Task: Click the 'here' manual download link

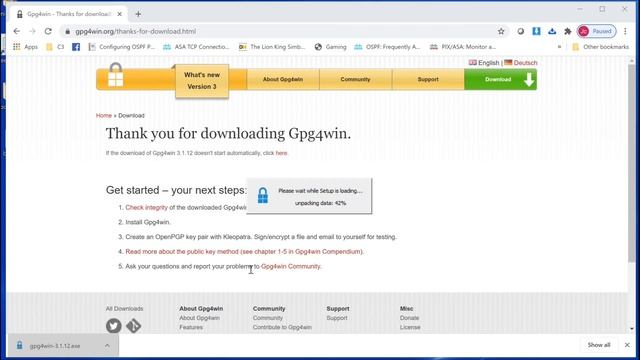Action: 281,153
